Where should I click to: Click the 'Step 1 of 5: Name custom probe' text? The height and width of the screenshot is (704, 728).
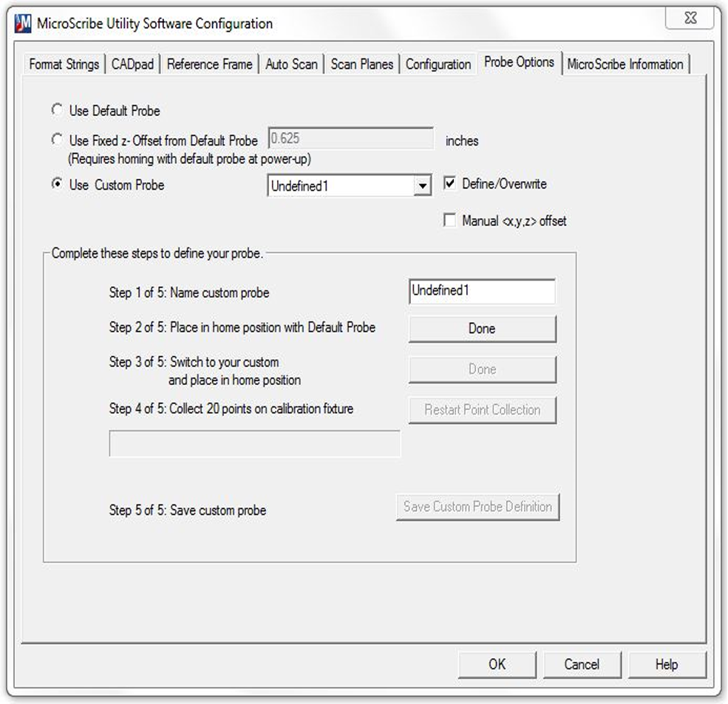coord(189,293)
